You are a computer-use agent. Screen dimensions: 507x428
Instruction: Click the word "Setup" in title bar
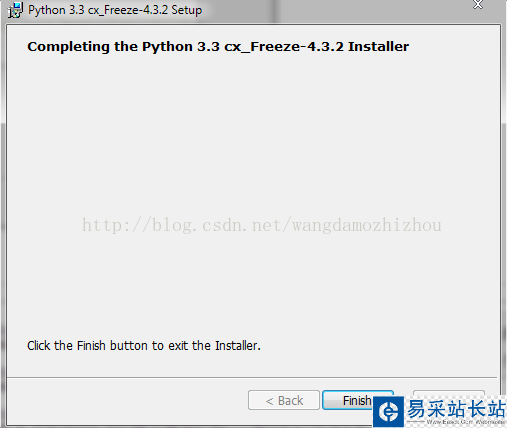187,10
